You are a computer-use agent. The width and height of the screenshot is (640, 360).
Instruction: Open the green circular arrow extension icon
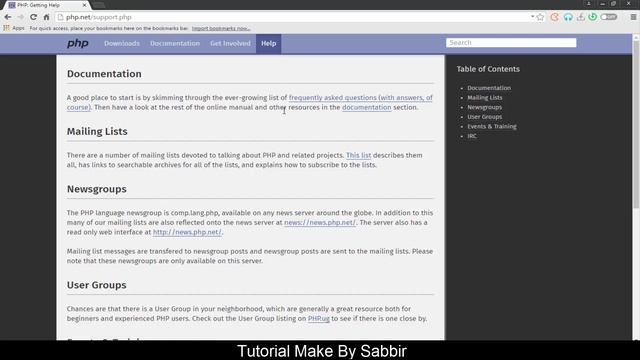tap(593, 17)
